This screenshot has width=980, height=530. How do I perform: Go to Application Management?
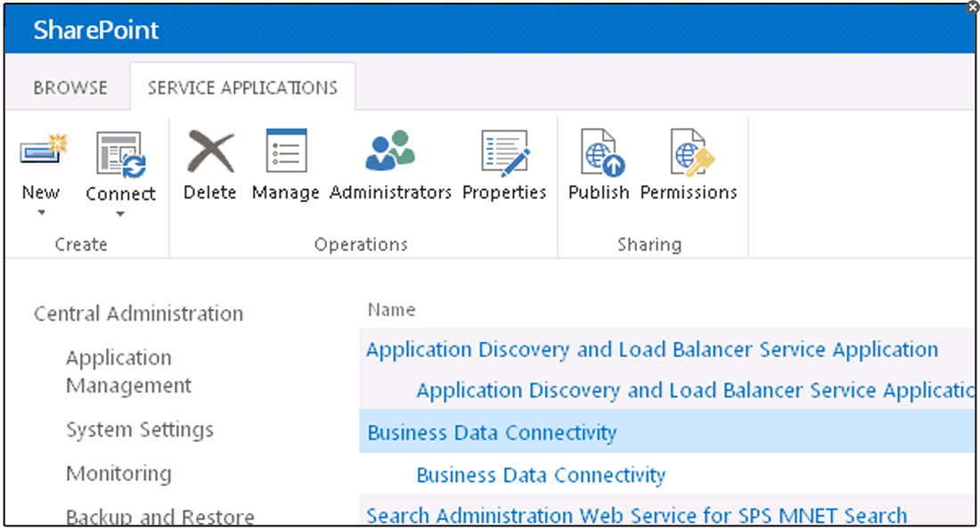click(x=129, y=371)
